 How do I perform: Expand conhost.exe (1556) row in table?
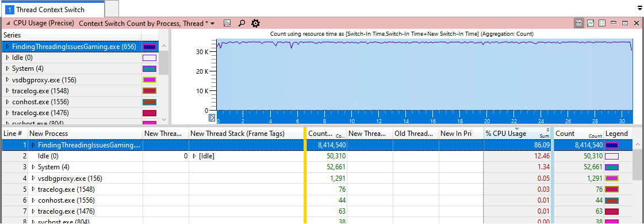pyautogui.click(x=33, y=200)
